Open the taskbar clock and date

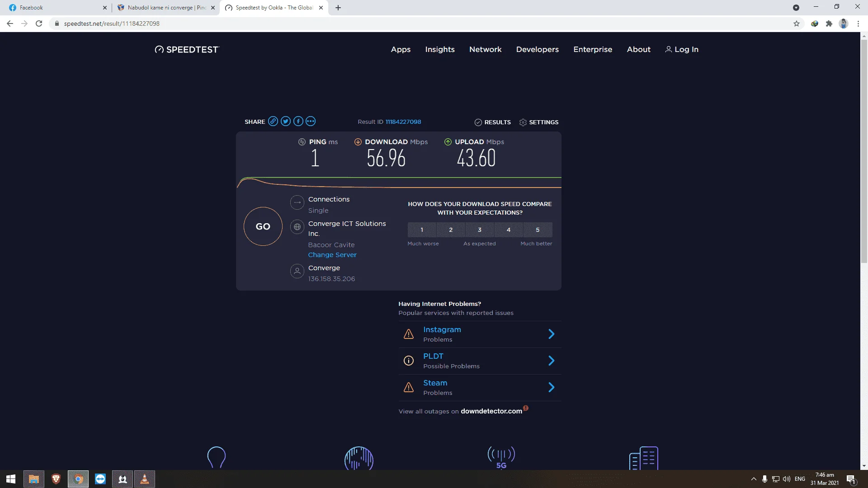click(825, 479)
